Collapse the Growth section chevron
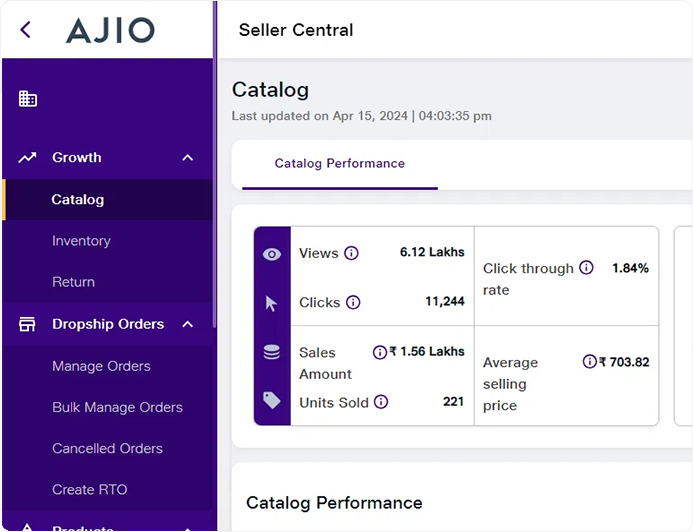The width and height of the screenshot is (693, 532). pyautogui.click(x=188, y=158)
